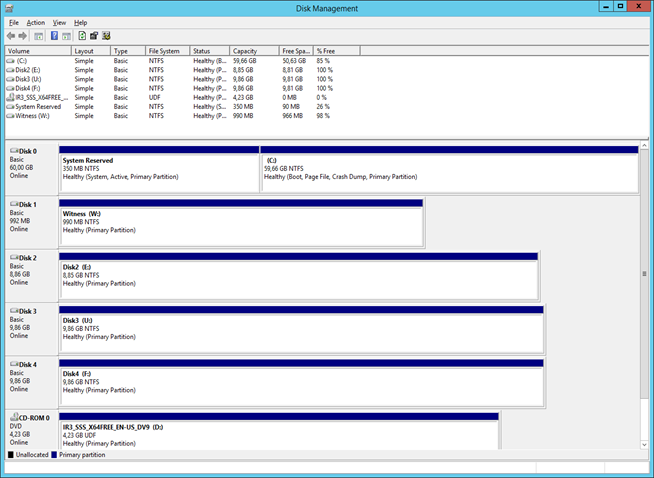Click the drive icon beside (C:) in list
The height and width of the screenshot is (478, 654).
(10, 61)
